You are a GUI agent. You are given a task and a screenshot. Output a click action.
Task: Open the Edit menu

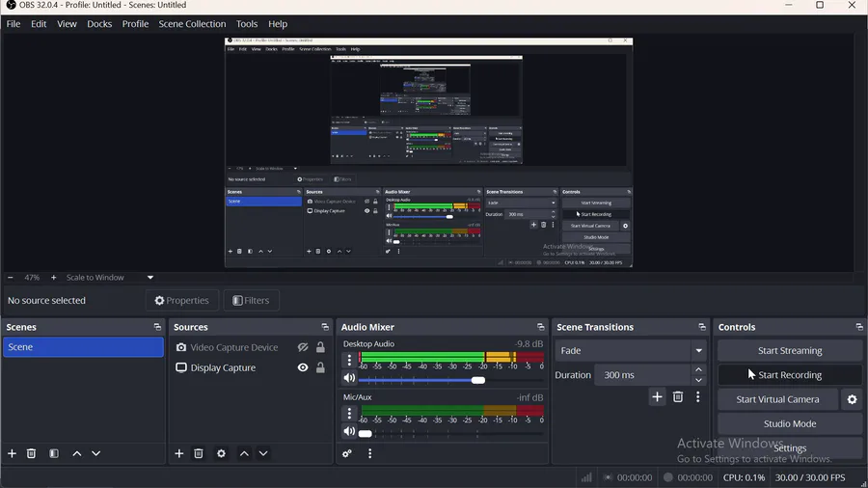point(39,24)
